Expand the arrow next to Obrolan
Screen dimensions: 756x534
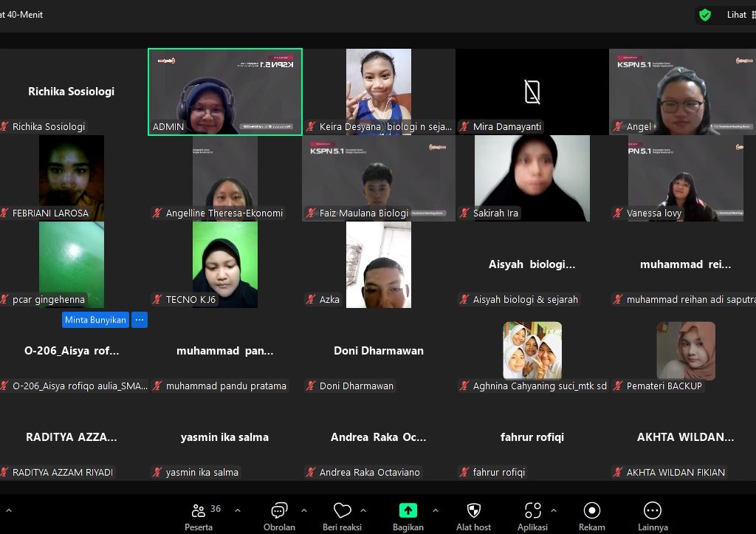click(x=304, y=510)
